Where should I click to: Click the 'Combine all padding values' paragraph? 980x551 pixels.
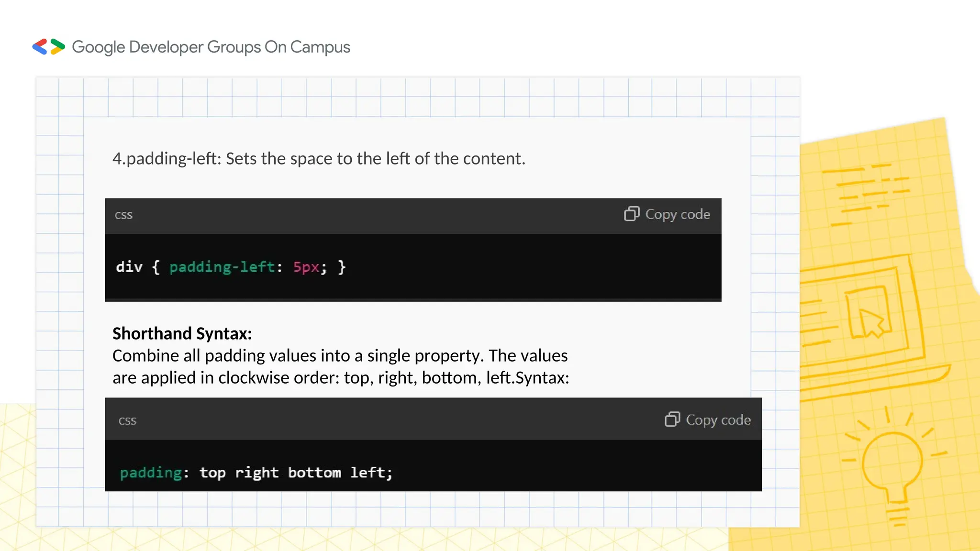point(340,366)
